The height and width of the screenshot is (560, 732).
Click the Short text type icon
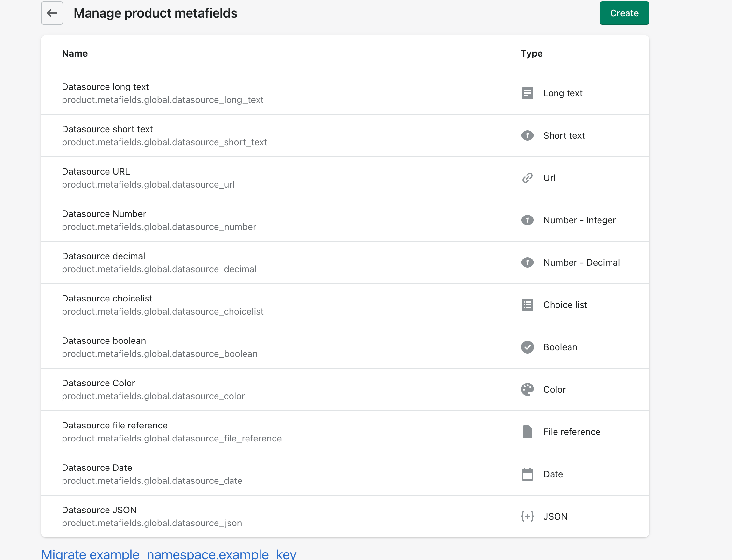click(x=527, y=136)
